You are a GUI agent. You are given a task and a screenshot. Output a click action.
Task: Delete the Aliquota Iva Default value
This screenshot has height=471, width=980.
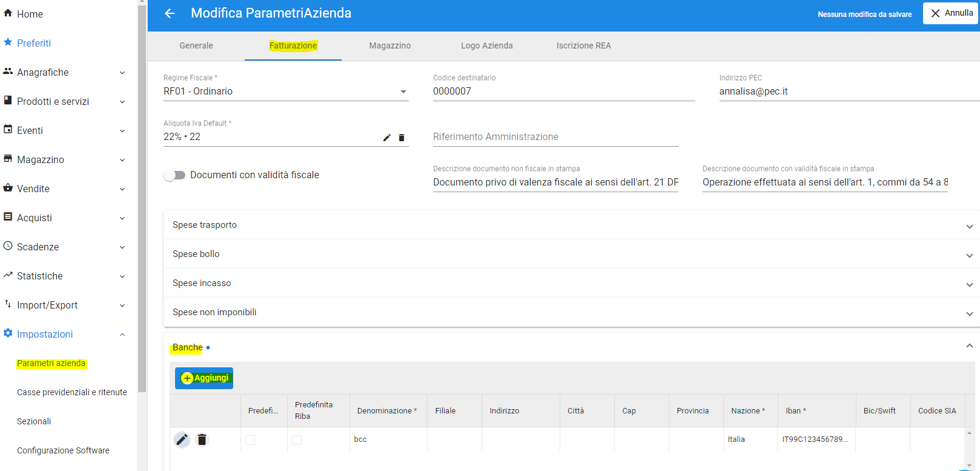(402, 138)
